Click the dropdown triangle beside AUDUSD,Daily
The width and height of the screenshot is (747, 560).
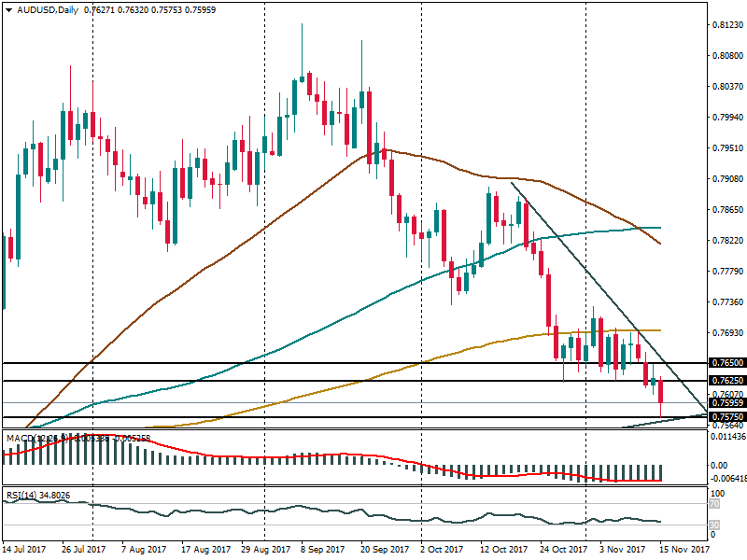(x=9, y=9)
